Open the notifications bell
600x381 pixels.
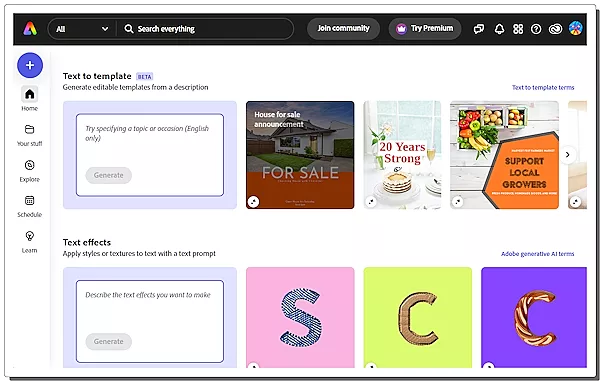coord(499,29)
